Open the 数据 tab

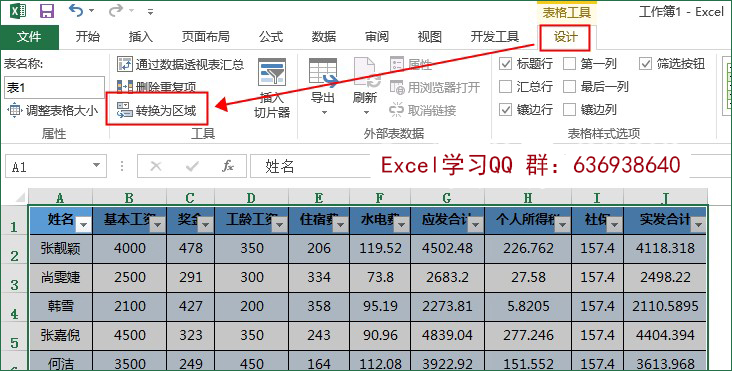coord(324,36)
